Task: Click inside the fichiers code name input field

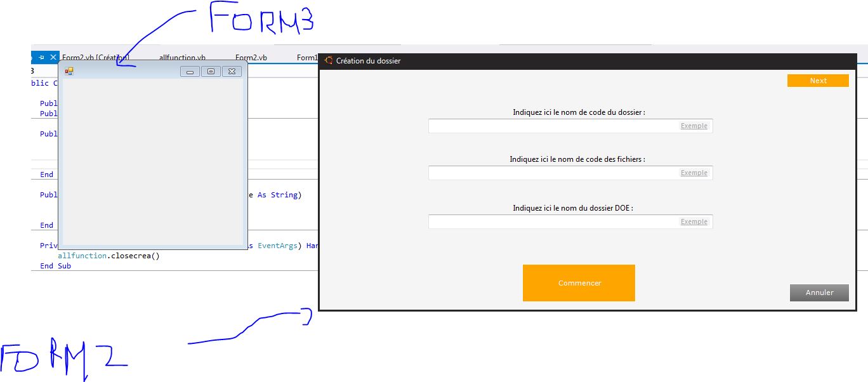Action: coord(552,173)
